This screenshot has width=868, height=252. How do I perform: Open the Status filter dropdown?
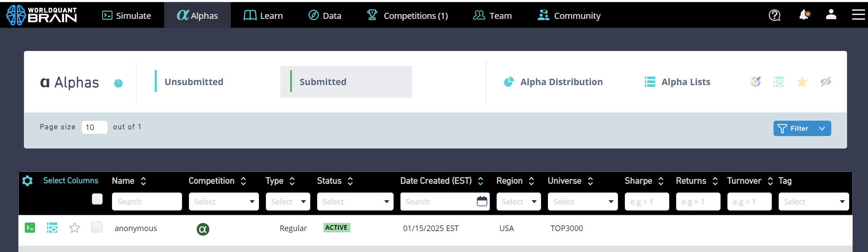(355, 202)
